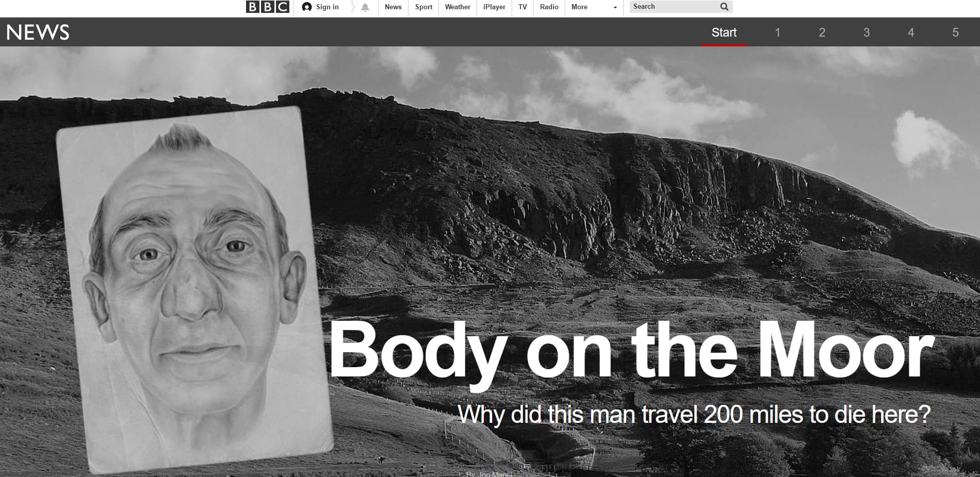The height and width of the screenshot is (477, 980).
Task: Open the TV section link
Action: click(522, 7)
